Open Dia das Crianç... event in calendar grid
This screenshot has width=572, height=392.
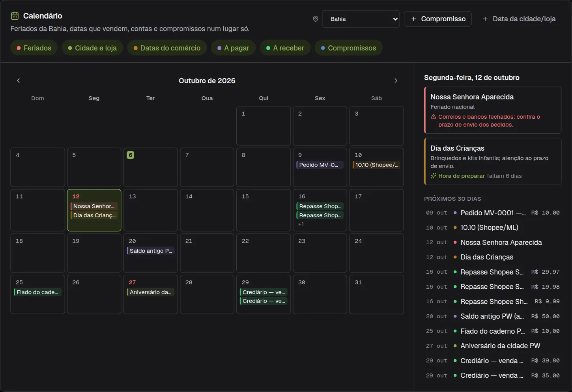(x=94, y=215)
